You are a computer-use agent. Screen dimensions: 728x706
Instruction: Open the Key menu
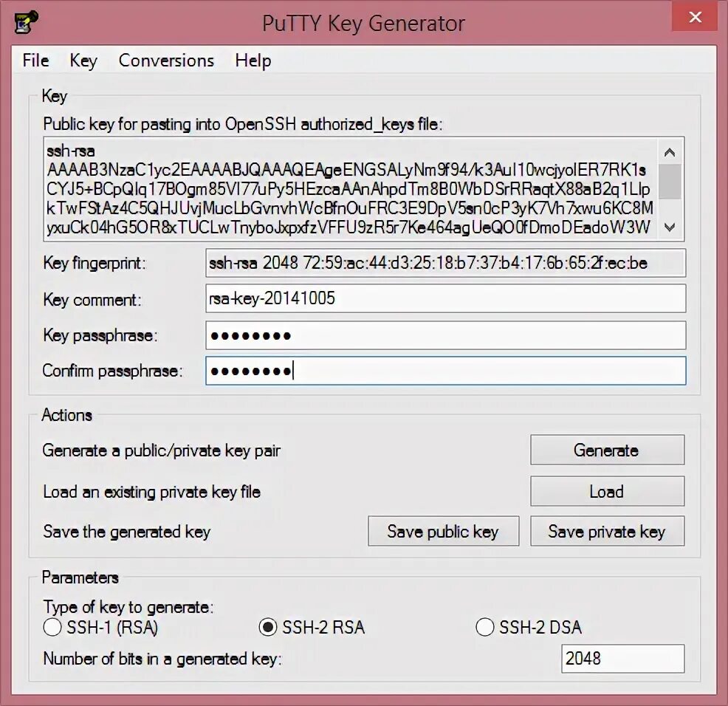click(83, 61)
